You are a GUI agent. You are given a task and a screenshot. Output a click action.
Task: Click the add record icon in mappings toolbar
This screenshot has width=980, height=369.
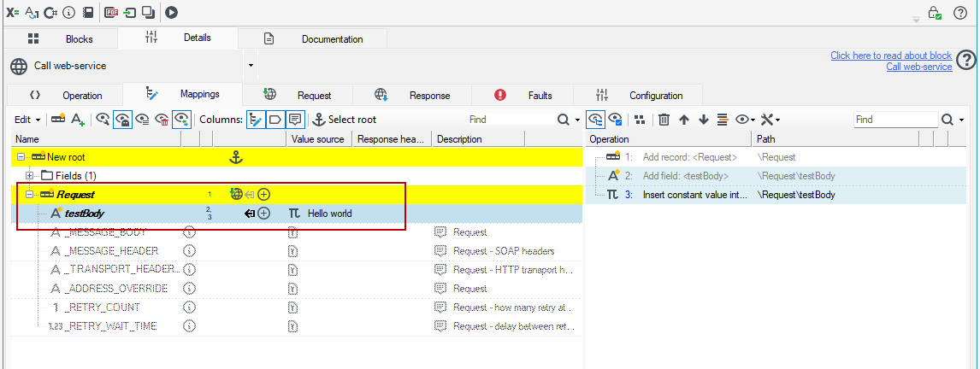pyautogui.click(x=57, y=120)
